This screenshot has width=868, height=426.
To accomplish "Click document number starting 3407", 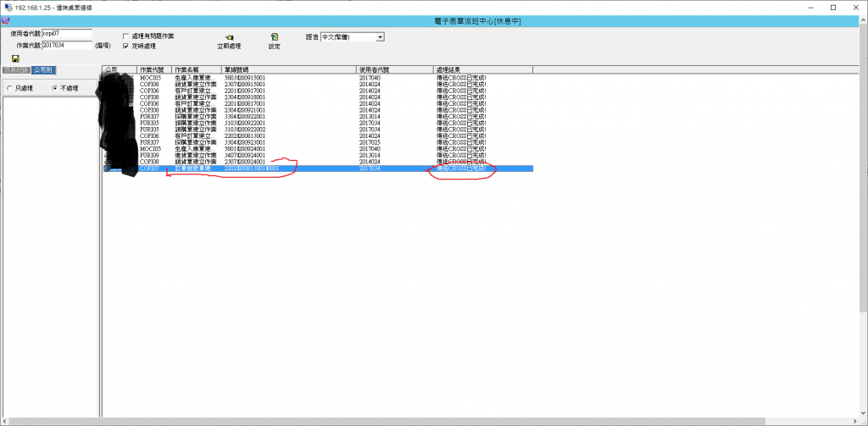I will pos(245,156).
